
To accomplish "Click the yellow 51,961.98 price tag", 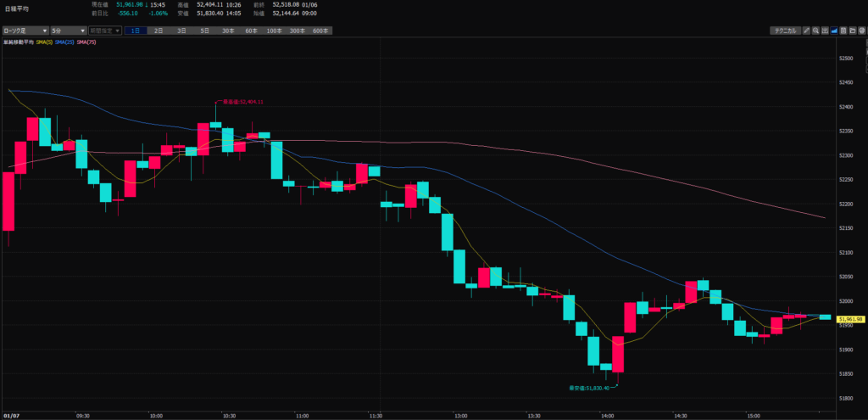I will pyautogui.click(x=849, y=319).
